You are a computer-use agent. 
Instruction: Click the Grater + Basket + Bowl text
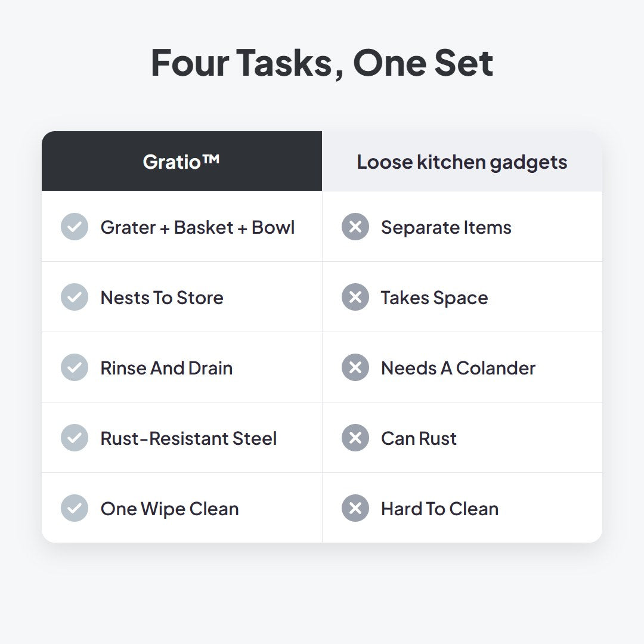(x=197, y=227)
